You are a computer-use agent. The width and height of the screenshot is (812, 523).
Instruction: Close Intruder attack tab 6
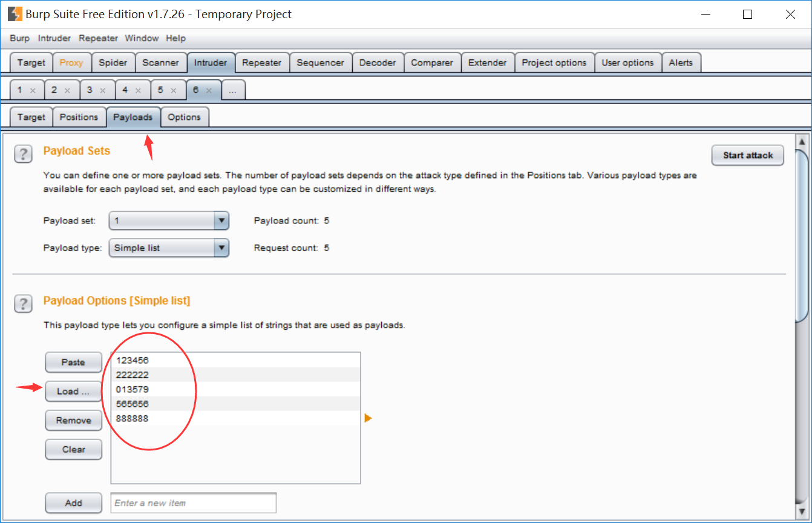[x=209, y=90]
